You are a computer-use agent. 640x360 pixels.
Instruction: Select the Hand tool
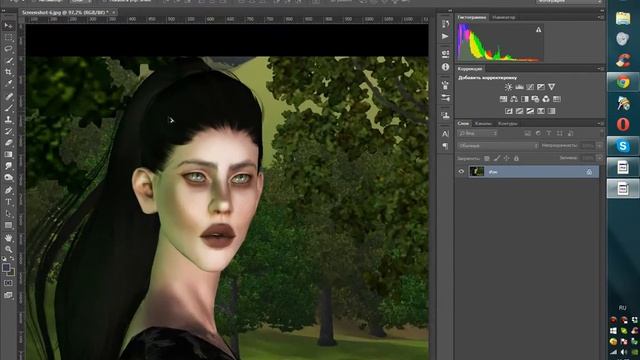pyautogui.click(x=8, y=238)
